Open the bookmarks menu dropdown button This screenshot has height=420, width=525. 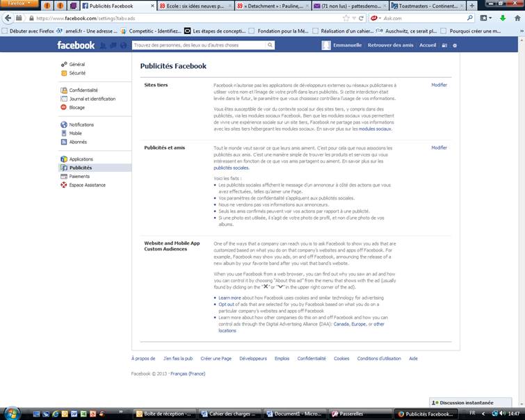pos(486,18)
